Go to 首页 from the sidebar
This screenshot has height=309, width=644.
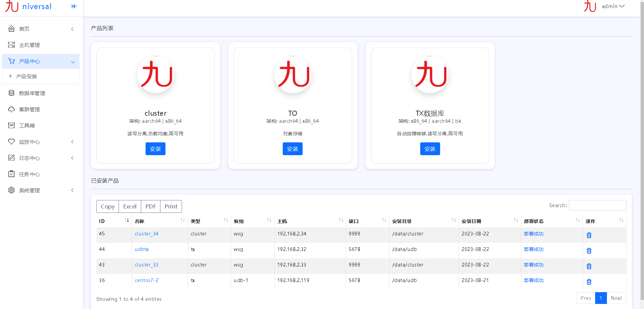[x=11, y=29]
